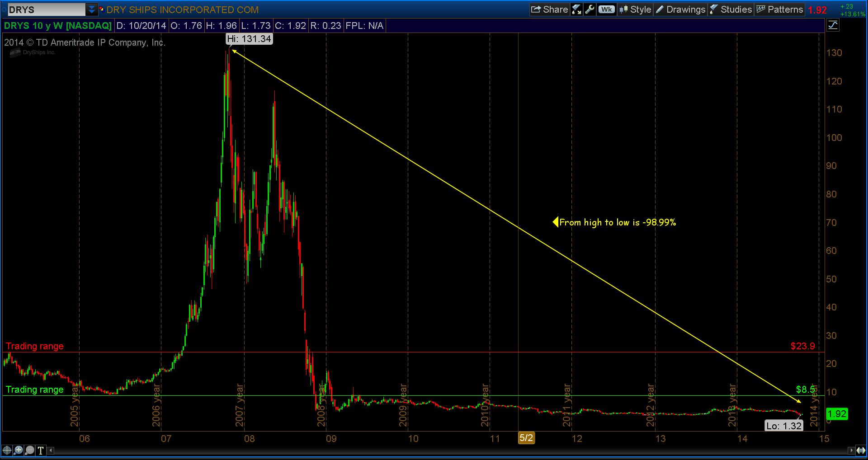This screenshot has width=868, height=460.
Task: Click the +13.61% change value
Action: click(x=852, y=14)
